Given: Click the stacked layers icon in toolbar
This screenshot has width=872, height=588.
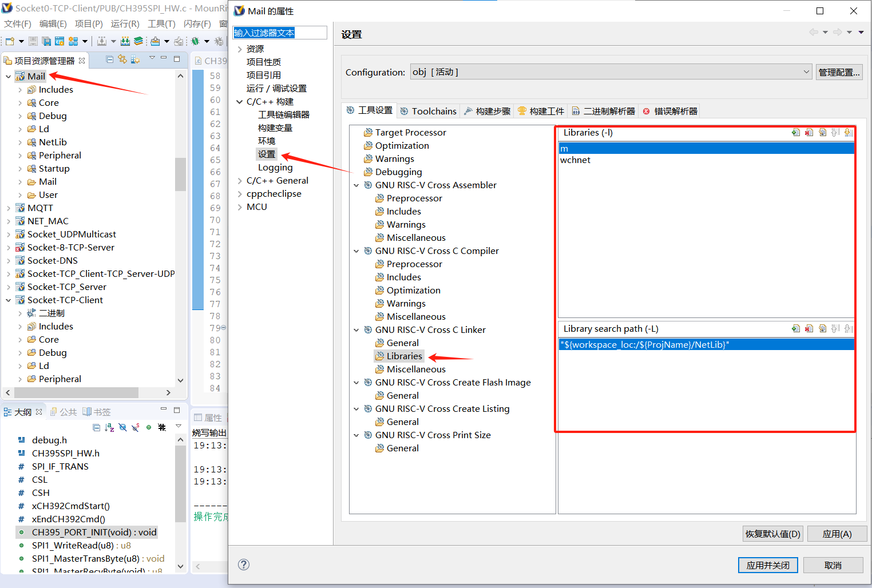Looking at the screenshot, I should pyautogui.click(x=138, y=41).
